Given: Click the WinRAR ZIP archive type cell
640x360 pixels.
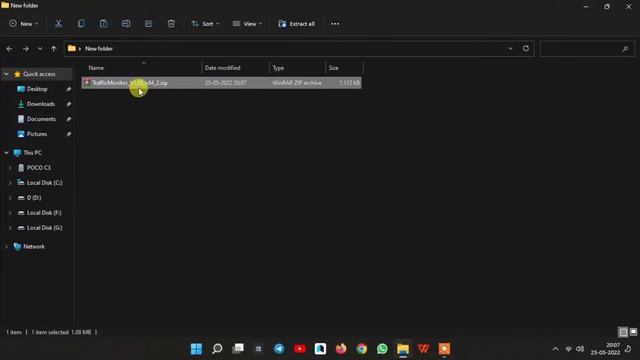Looking at the screenshot, I should (297, 83).
